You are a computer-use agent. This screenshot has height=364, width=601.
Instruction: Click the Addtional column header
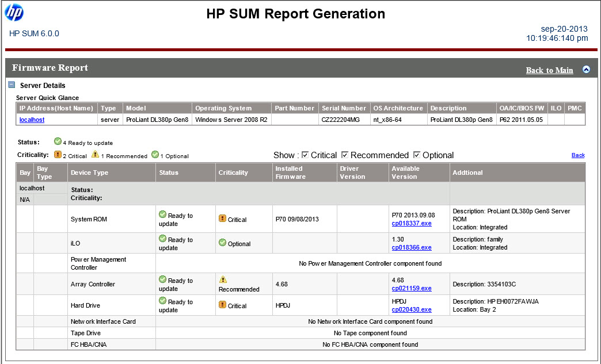(518, 173)
